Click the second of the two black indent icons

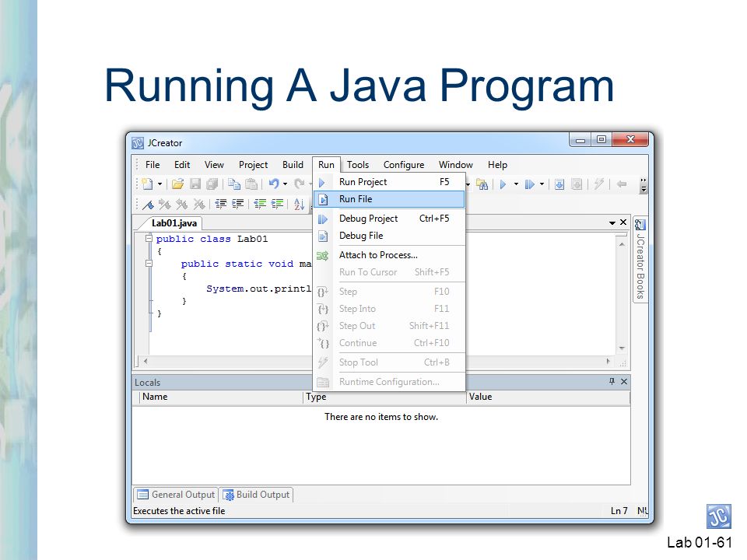(x=238, y=205)
